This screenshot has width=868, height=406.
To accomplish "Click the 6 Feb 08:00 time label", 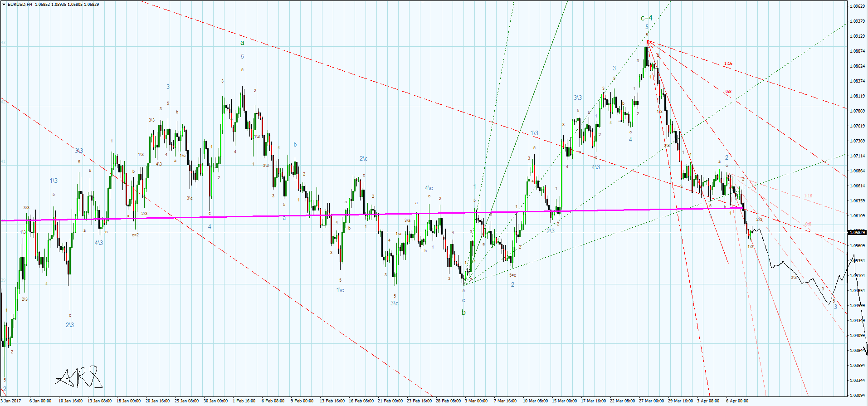I will tap(273, 401).
